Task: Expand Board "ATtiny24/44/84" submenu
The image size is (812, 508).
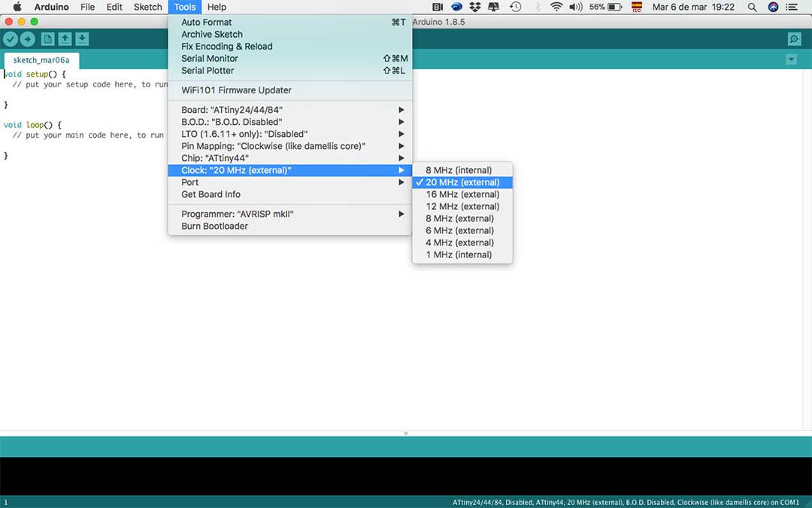Action: 290,110
